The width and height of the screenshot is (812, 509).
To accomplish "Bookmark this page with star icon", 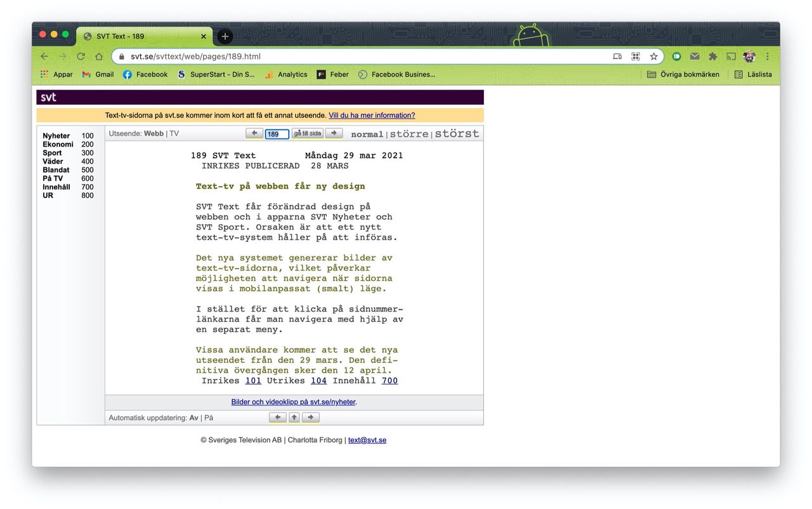I will pyautogui.click(x=653, y=56).
